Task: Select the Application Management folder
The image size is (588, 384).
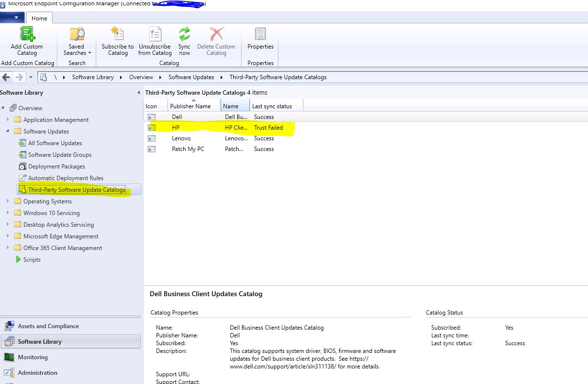Action: click(x=56, y=119)
